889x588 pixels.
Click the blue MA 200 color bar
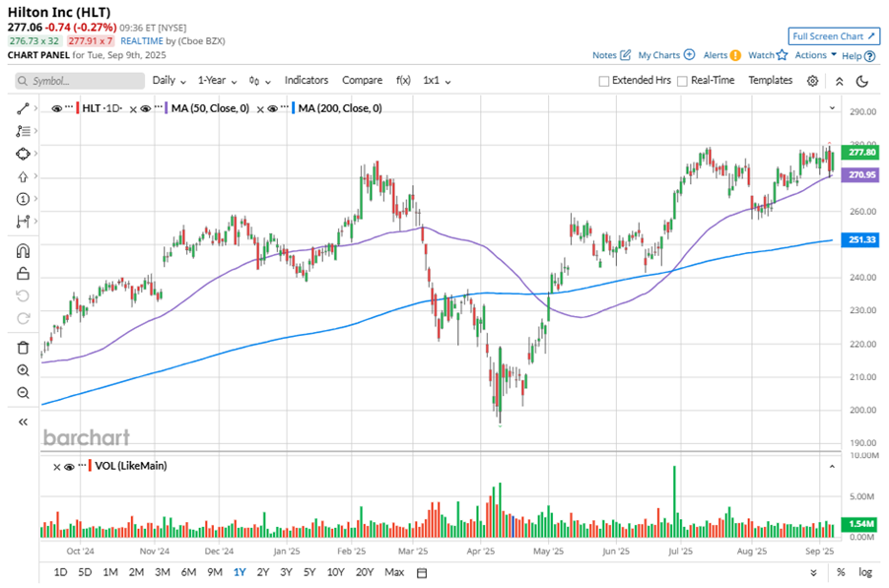pyautogui.click(x=294, y=108)
